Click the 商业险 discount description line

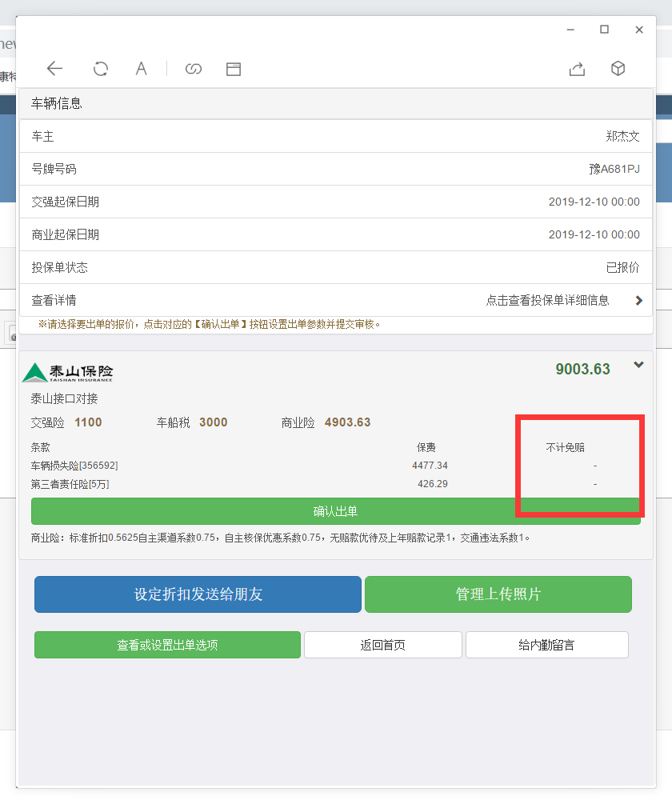281,538
